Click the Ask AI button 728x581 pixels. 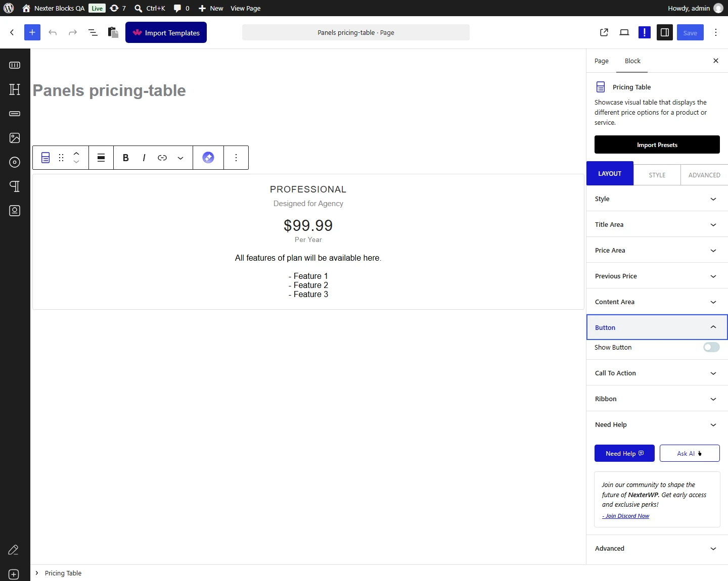[x=690, y=453]
